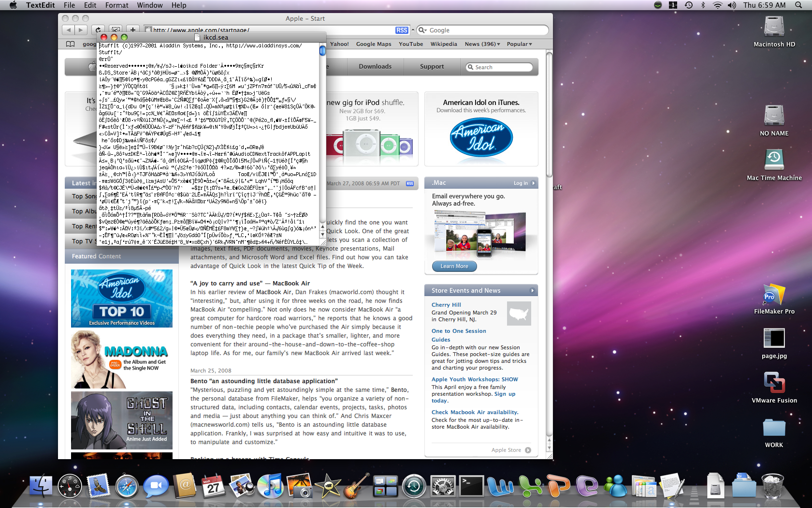This screenshot has height=508, width=812.
Task: Launch Mail from the Dock
Action: [x=99, y=486]
